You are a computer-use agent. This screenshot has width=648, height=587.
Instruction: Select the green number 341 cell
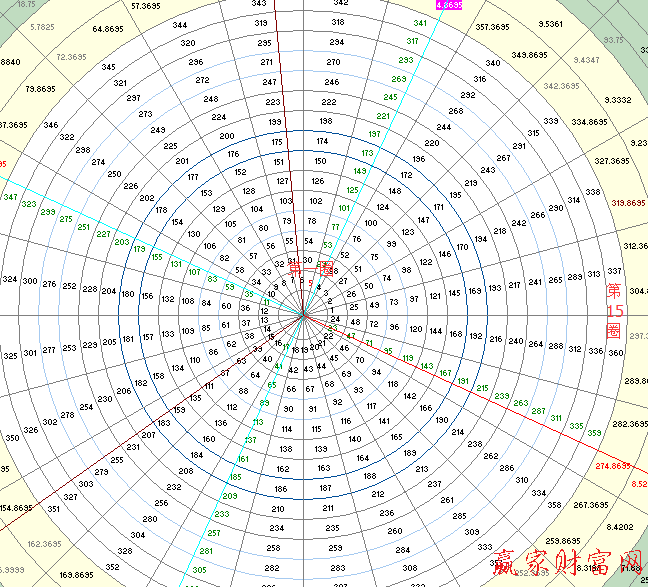coord(420,23)
